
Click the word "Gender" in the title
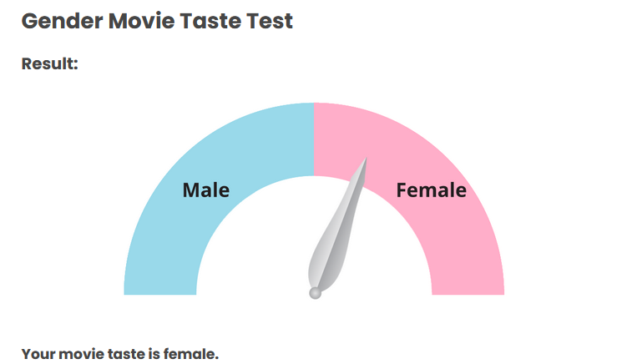61,21
